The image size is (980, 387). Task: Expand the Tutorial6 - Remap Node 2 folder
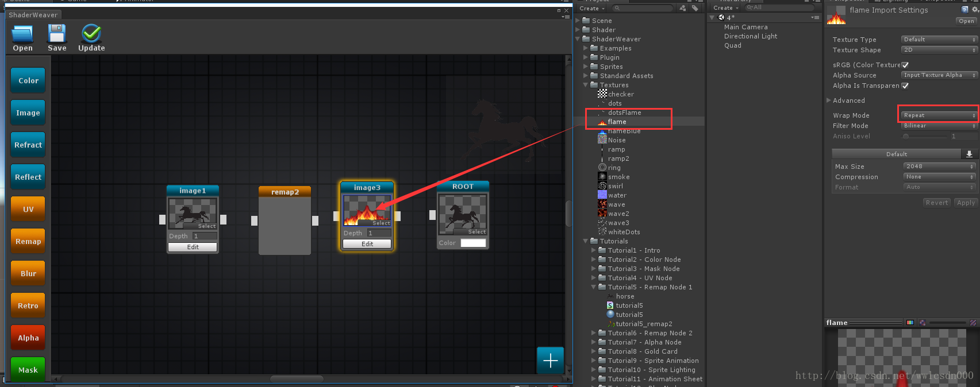coord(594,333)
